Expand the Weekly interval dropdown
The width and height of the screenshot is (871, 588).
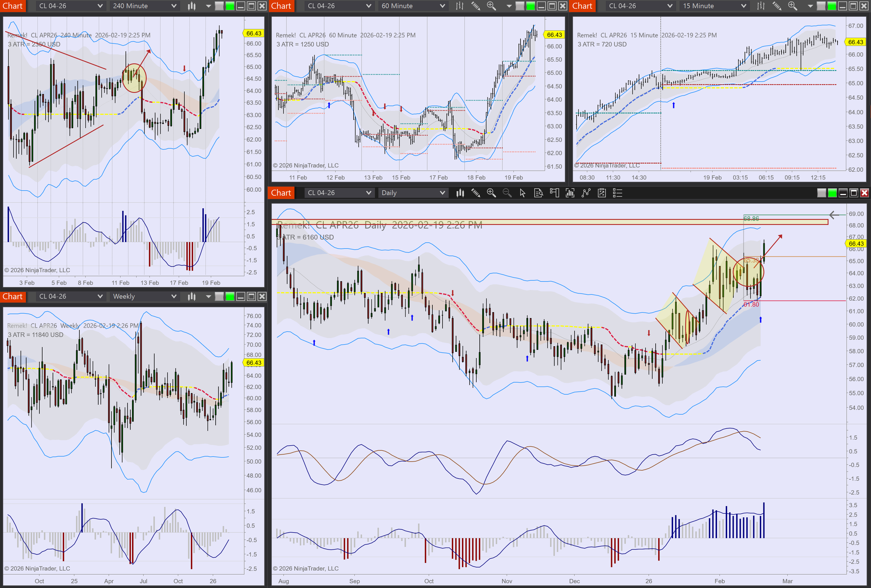click(x=144, y=296)
